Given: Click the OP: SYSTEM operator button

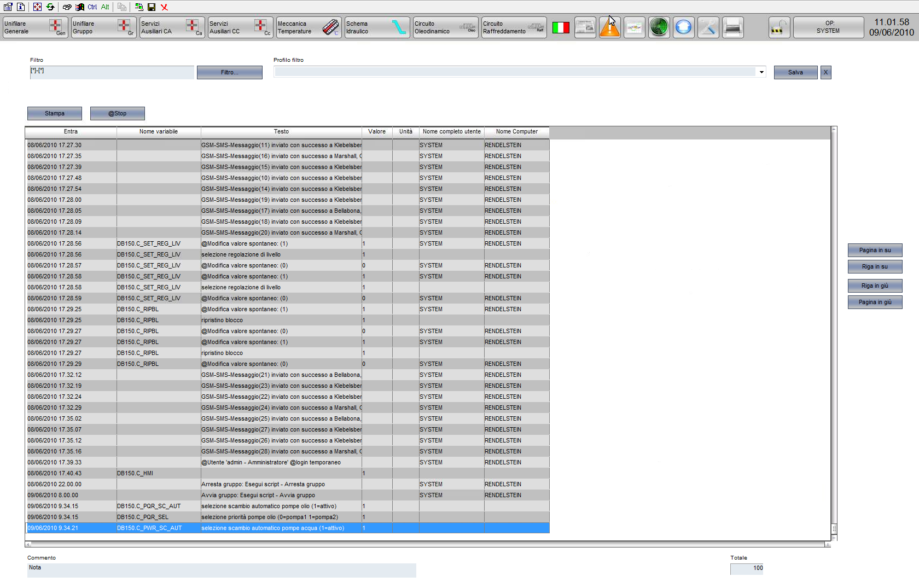Looking at the screenshot, I should 829,27.
